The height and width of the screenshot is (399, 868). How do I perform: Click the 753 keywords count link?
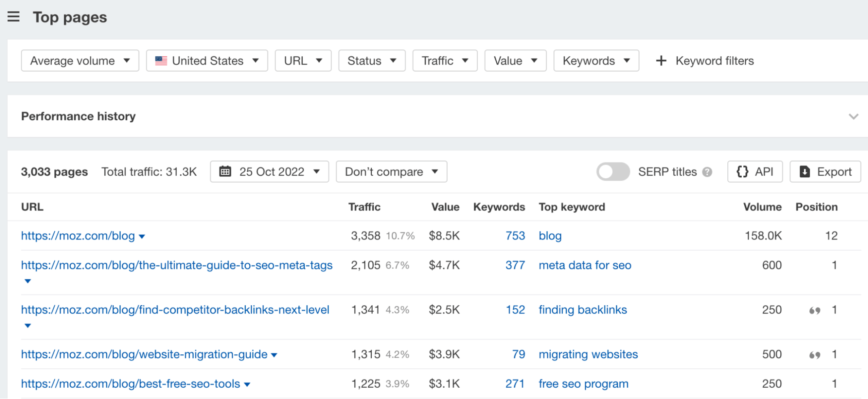[x=515, y=235]
